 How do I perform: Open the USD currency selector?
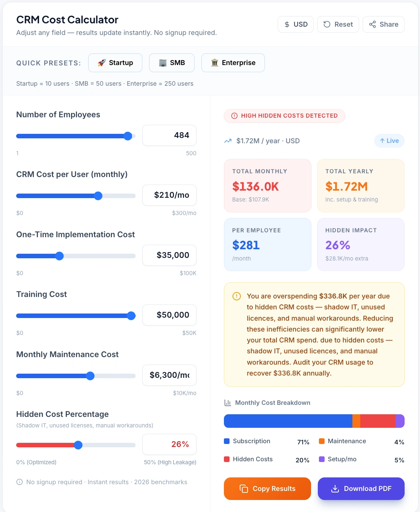click(296, 24)
